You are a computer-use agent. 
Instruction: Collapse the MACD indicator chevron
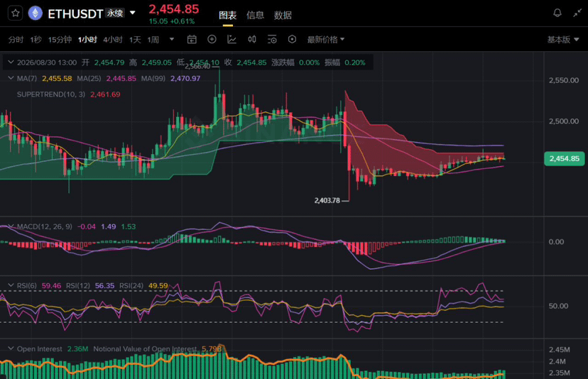tap(11, 226)
